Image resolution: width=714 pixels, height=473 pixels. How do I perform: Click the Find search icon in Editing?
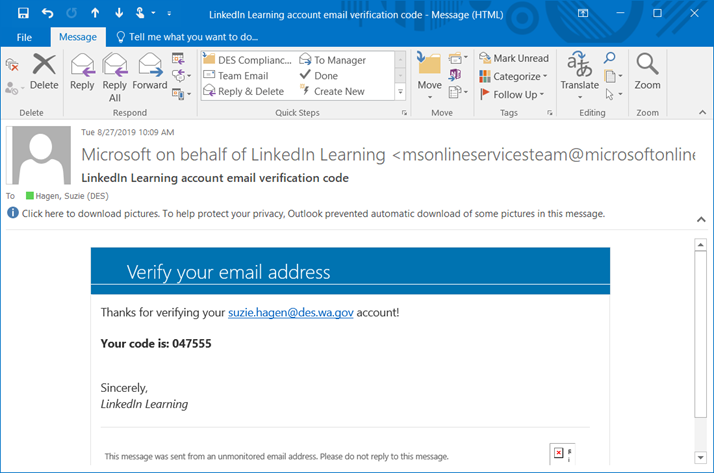(610, 58)
